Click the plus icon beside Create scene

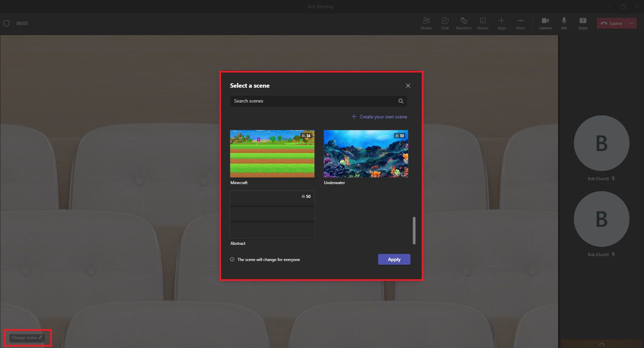pos(354,116)
